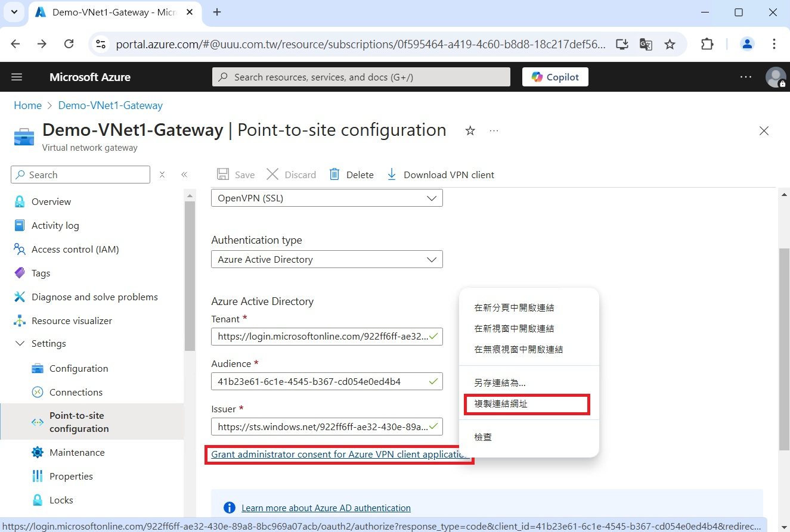This screenshot has width=790, height=532.
Task: Click Learn more about Azure AD authentication
Action: click(326, 508)
